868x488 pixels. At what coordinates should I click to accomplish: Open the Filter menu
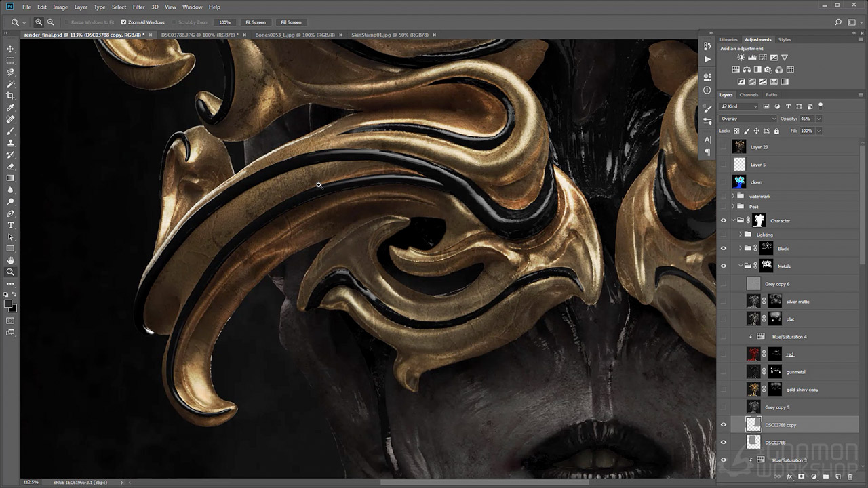tap(138, 7)
